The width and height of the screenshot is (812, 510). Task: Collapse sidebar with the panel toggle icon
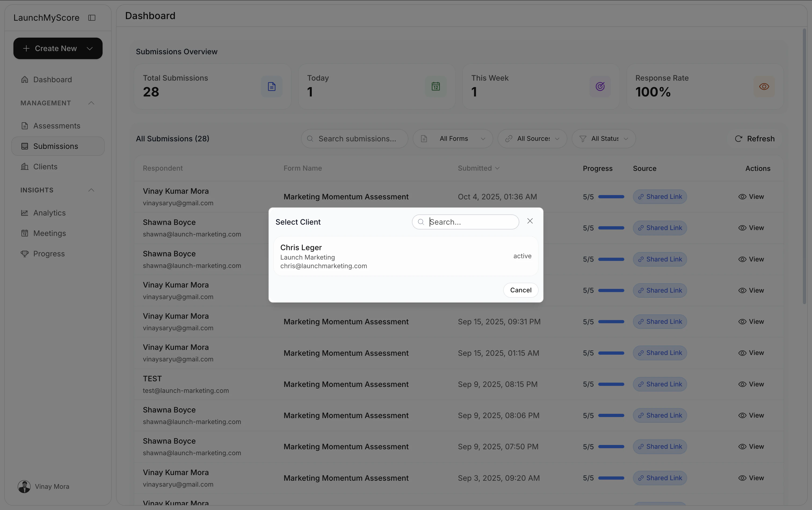coord(92,17)
